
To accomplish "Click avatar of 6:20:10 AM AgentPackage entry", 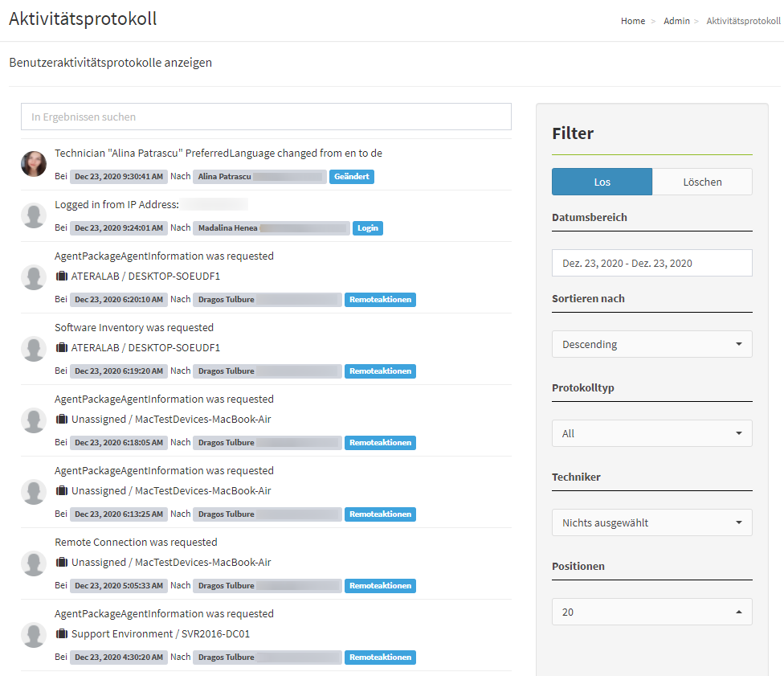I will [x=34, y=277].
